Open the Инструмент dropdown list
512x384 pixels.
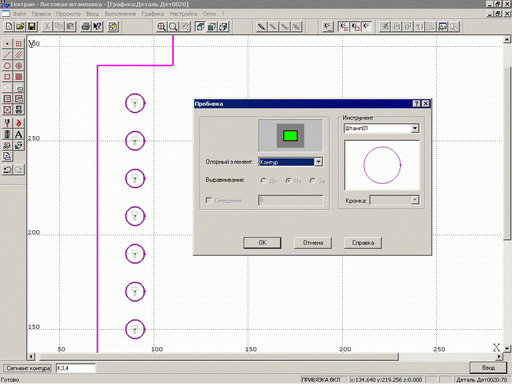pos(415,128)
